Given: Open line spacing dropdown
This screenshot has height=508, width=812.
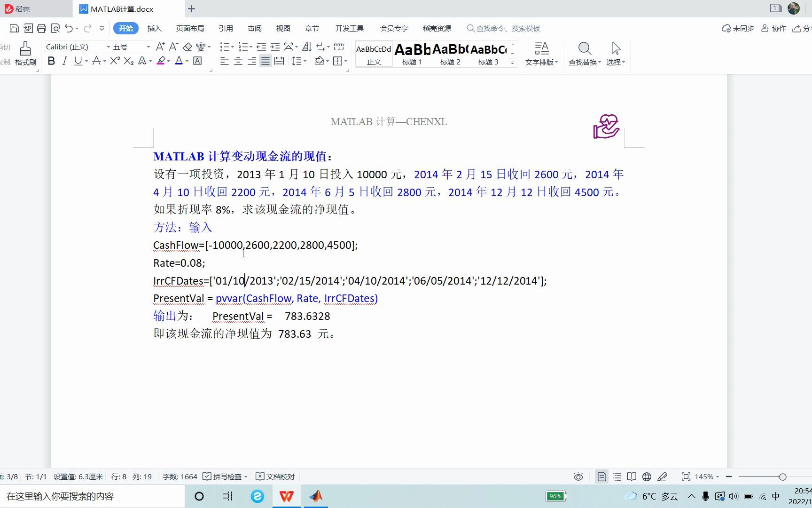Looking at the screenshot, I should (305, 61).
